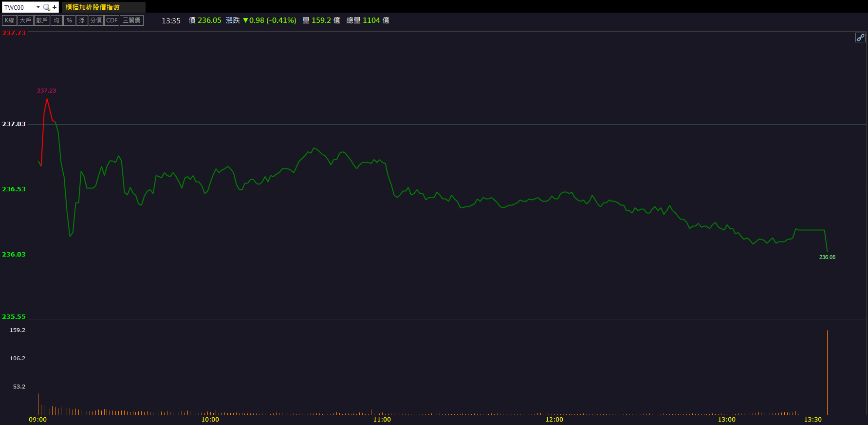
Task: Toggle the 散戶 indicator
Action: pyautogui.click(x=42, y=20)
